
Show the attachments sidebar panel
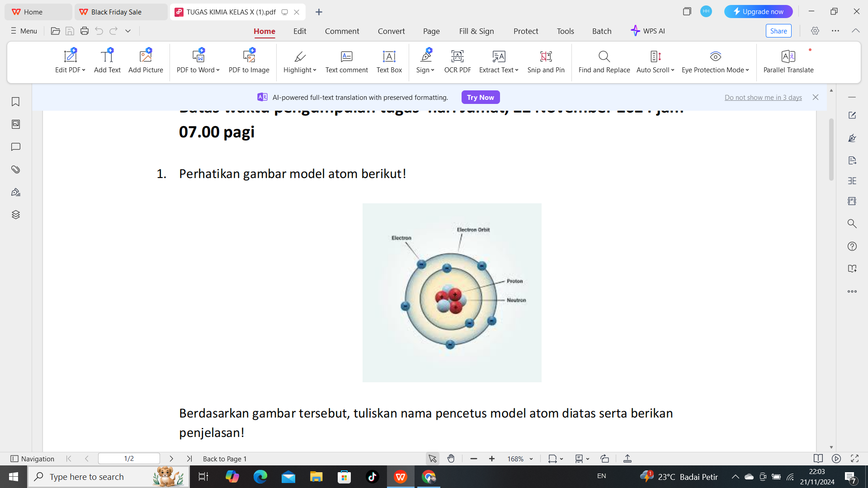coord(16,169)
